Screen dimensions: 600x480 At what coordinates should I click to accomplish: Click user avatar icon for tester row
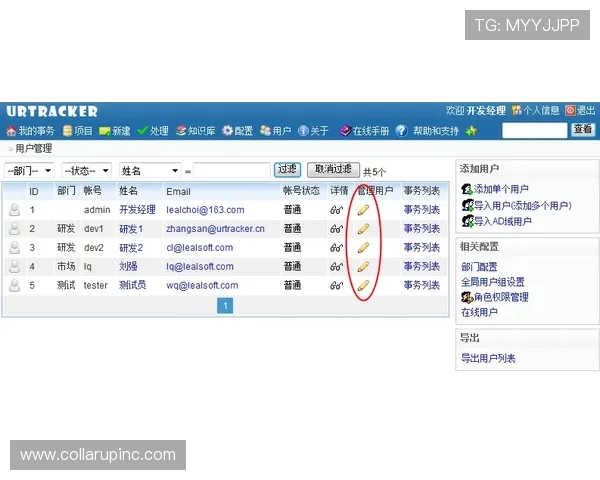15,285
